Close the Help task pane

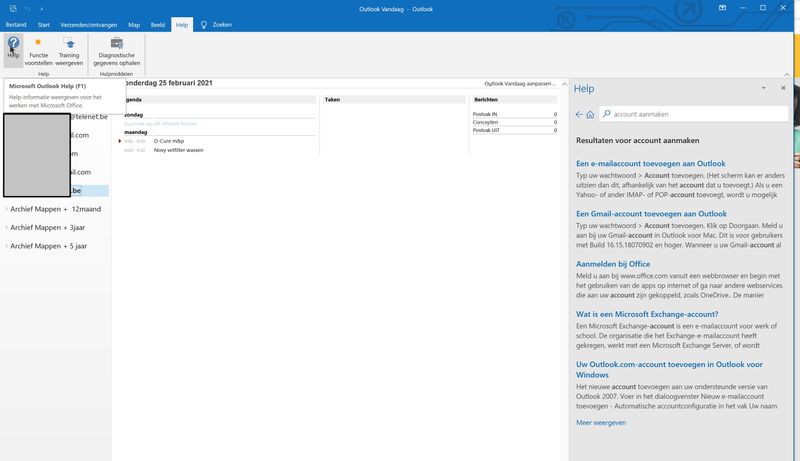(x=783, y=88)
